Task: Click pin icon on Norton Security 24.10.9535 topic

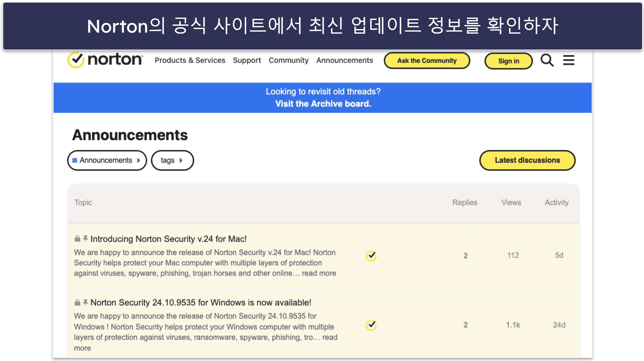Action: 85,302
